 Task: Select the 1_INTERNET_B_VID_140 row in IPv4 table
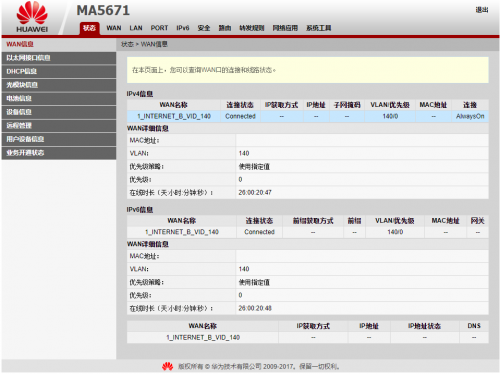pos(307,116)
